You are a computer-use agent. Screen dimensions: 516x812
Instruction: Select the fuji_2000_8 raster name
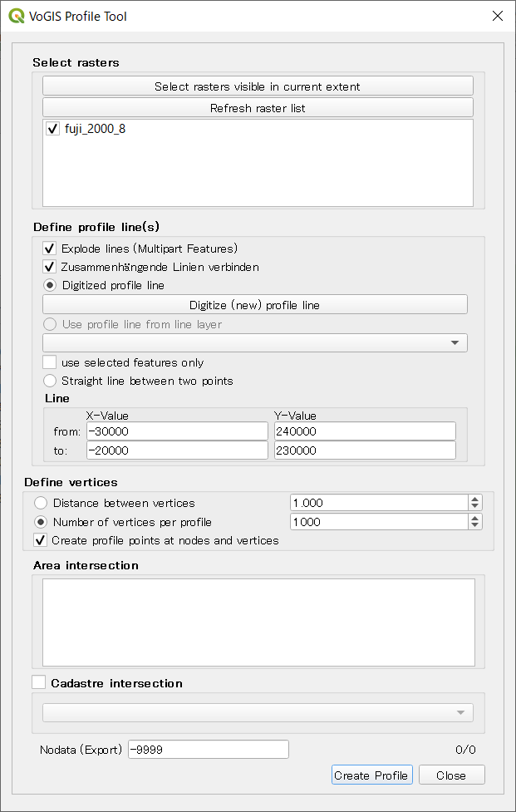coord(96,129)
